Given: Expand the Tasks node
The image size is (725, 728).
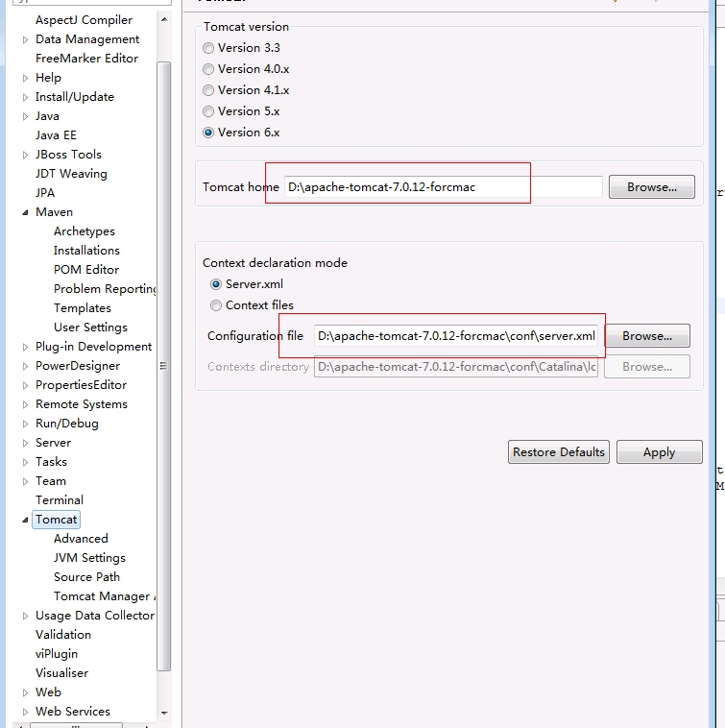Looking at the screenshot, I should point(26,462).
